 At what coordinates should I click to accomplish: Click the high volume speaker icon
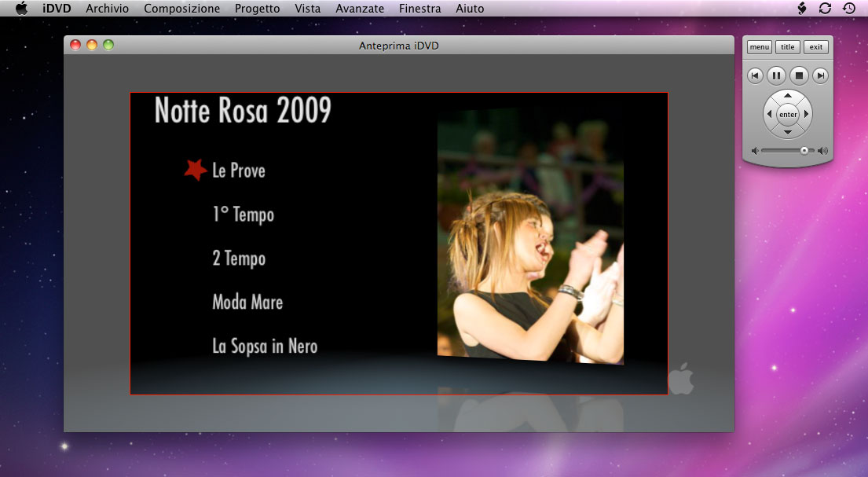pos(822,151)
